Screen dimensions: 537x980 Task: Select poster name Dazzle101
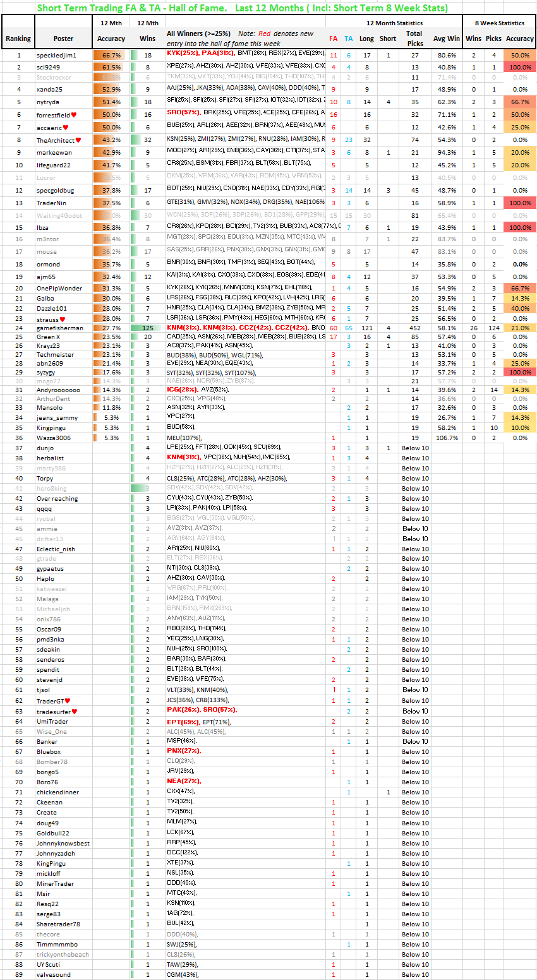(51, 308)
